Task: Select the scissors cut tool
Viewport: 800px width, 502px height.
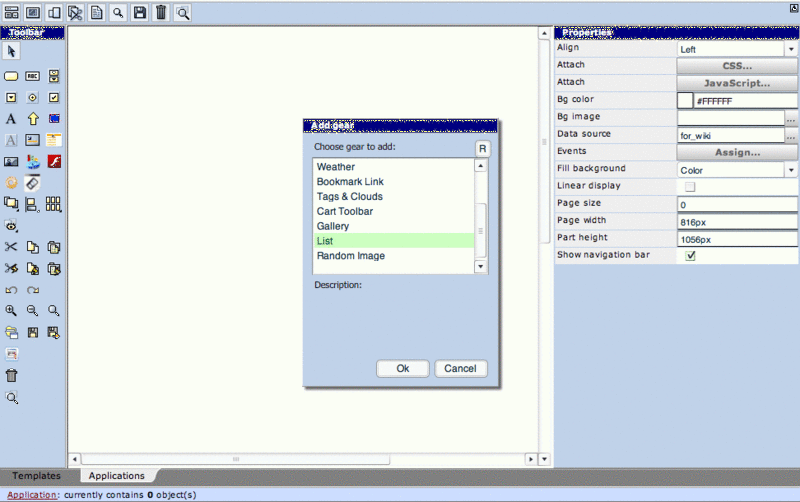Action: (11, 246)
